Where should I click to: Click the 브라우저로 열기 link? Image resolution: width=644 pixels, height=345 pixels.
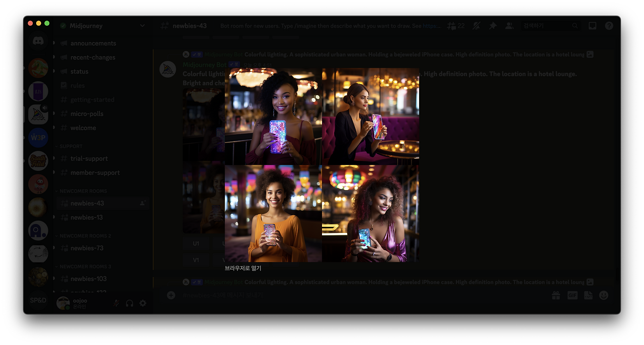[x=243, y=269]
